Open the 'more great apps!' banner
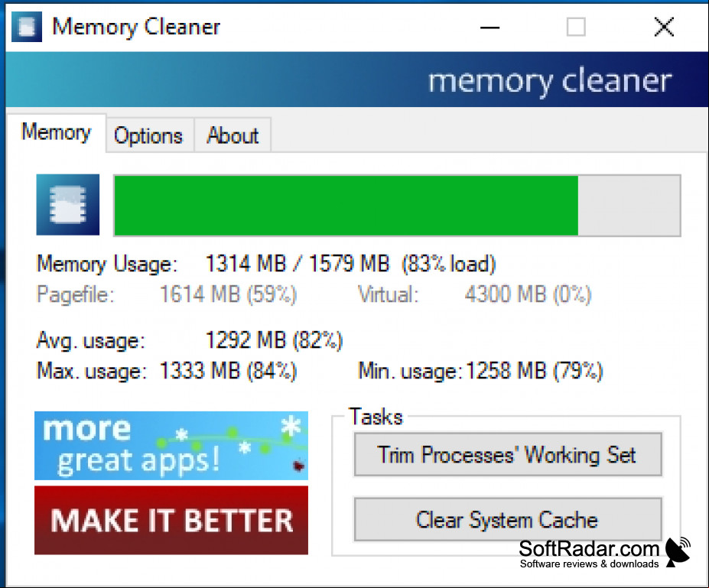This screenshot has height=588, width=709. click(x=171, y=446)
